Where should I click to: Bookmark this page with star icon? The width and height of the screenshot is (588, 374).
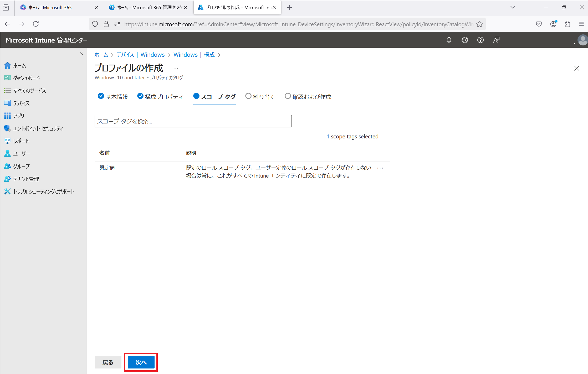479,24
